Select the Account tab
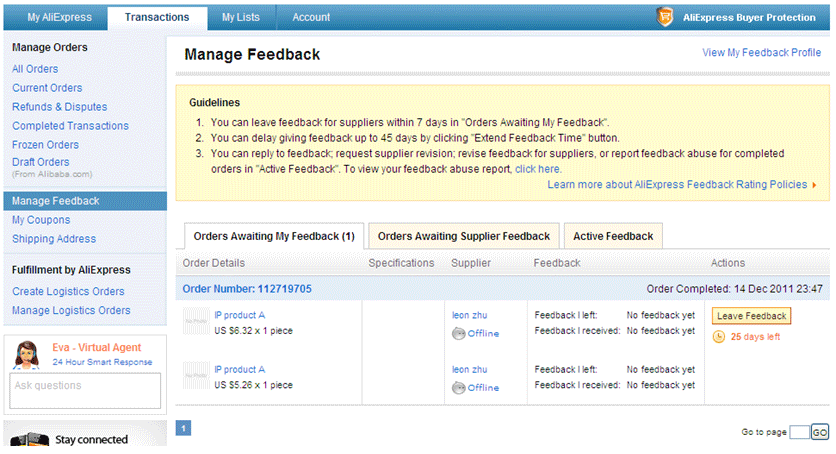This screenshot has width=836, height=454. pyautogui.click(x=311, y=17)
